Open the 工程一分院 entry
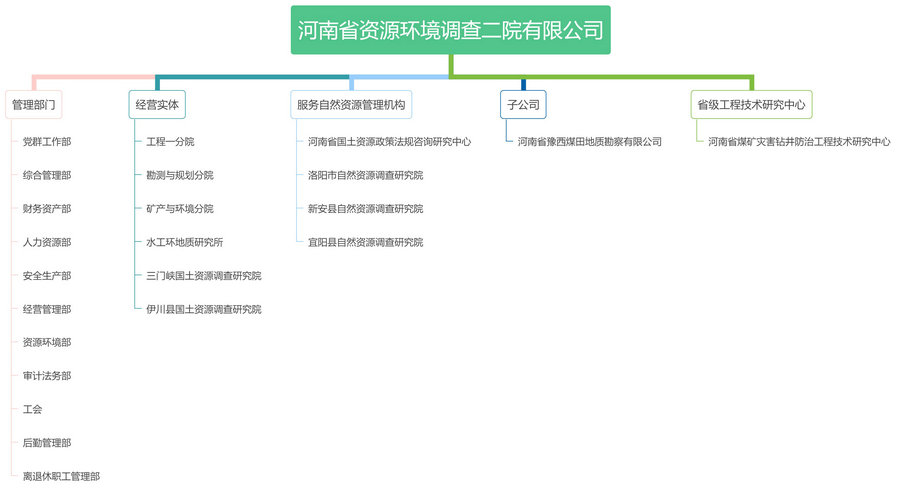The width and height of the screenshot is (904, 489). point(170,141)
